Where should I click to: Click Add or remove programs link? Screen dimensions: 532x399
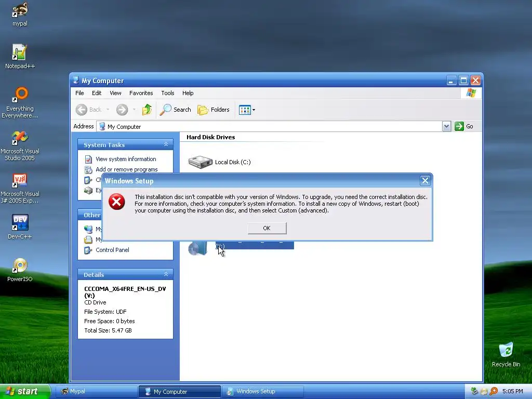(127, 169)
